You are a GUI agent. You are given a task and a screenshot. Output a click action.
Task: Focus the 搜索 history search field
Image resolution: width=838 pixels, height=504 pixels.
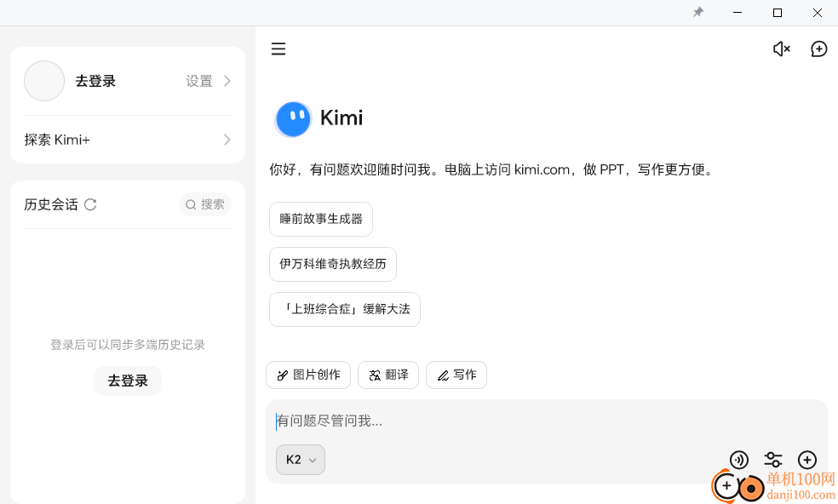(205, 204)
